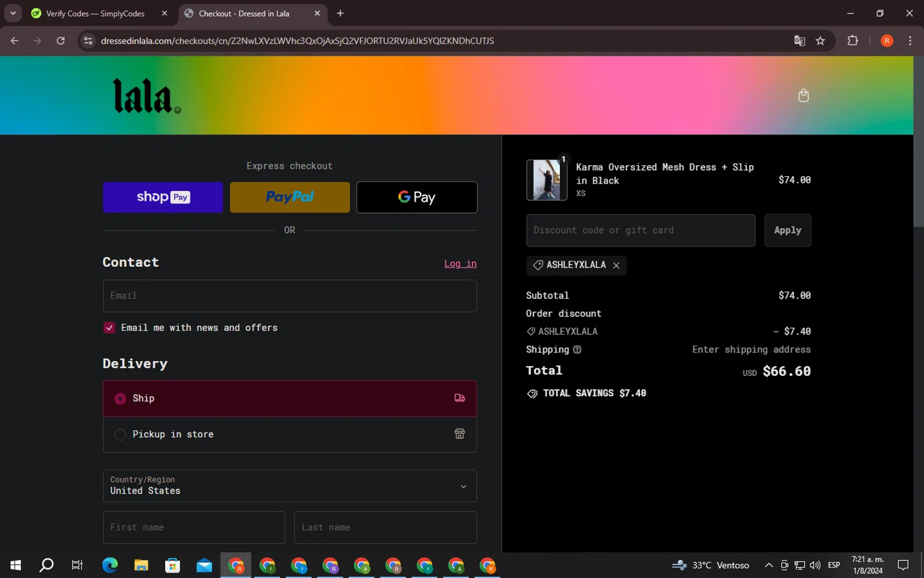This screenshot has width=924, height=578.
Task: Pay with the G Pay button
Action: (417, 197)
